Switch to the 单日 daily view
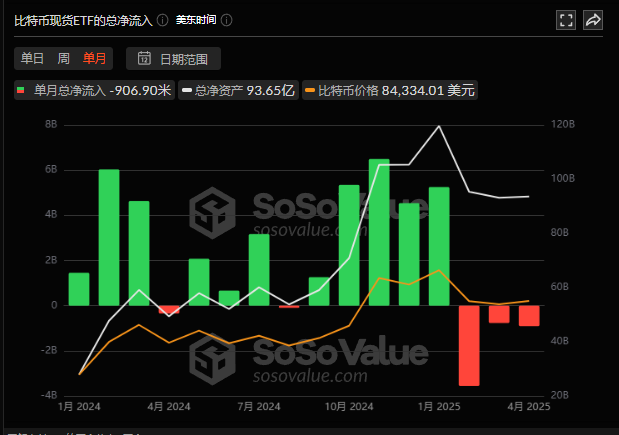Viewport: 619px width, 435px height. point(33,59)
